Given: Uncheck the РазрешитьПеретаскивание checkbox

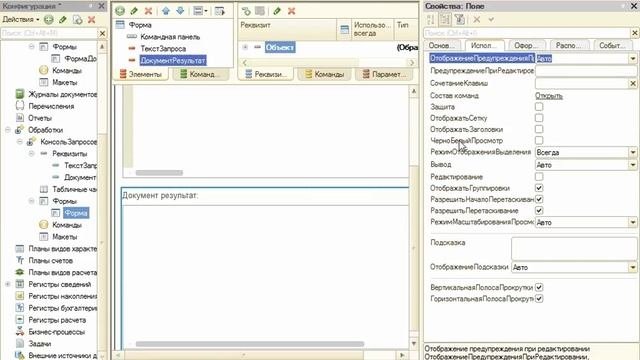Looking at the screenshot, I should pos(539,211).
